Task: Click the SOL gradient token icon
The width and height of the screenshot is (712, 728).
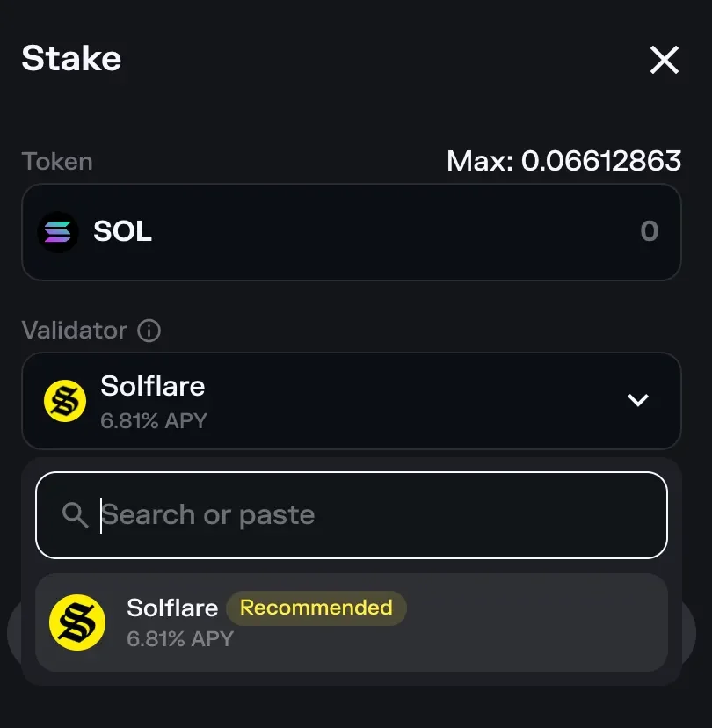Action: 58,232
